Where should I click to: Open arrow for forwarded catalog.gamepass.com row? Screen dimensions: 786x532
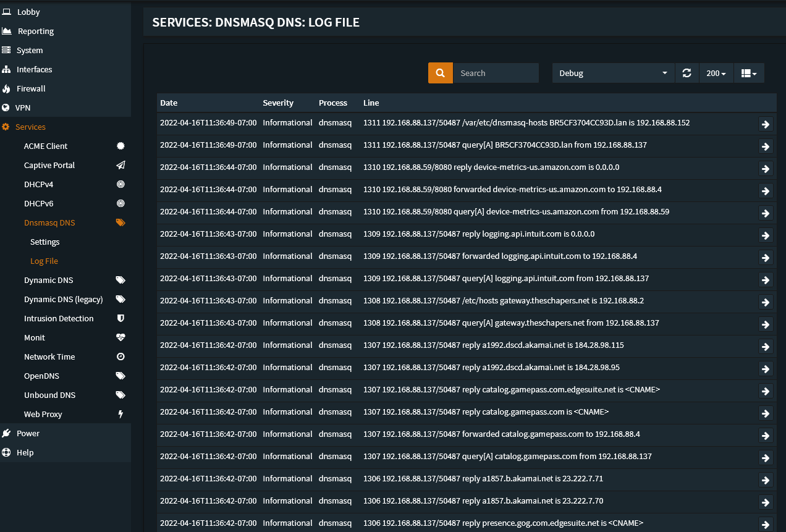[766, 436]
